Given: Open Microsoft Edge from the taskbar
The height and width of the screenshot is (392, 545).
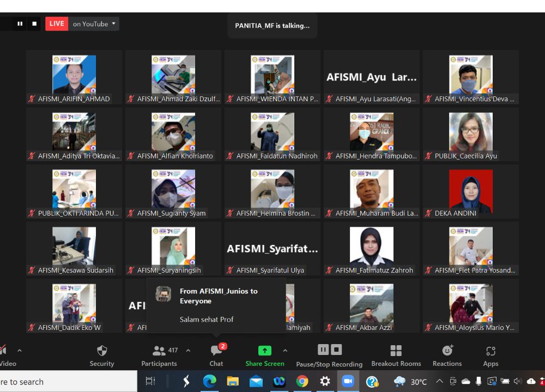Looking at the screenshot, I should (x=209, y=381).
